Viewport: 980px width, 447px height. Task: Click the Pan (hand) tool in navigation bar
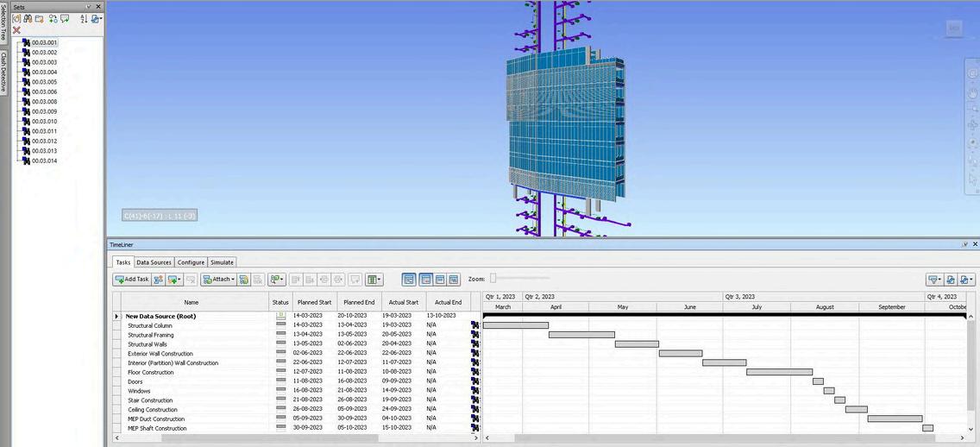[972, 94]
